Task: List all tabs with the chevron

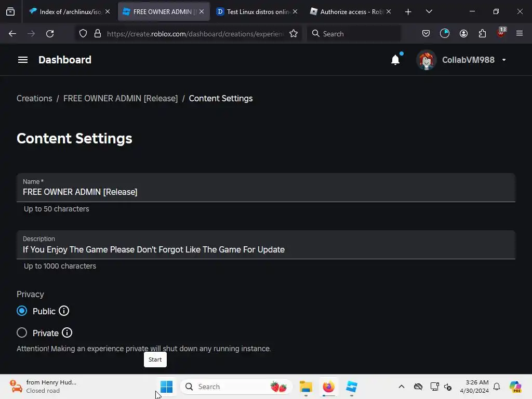Action: [x=429, y=11]
